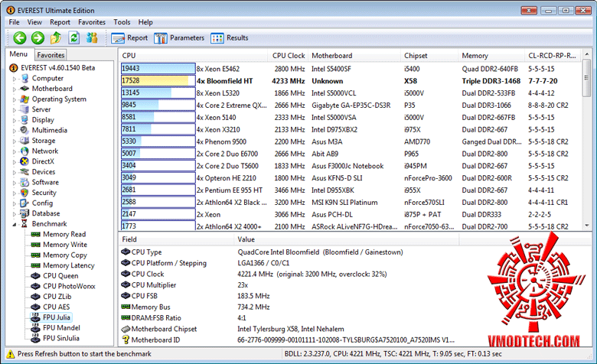Viewport: 597px width, 364px height.
Task: Select the Memory Latency benchmark item
Action: pyautogui.click(x=69, y=265)
